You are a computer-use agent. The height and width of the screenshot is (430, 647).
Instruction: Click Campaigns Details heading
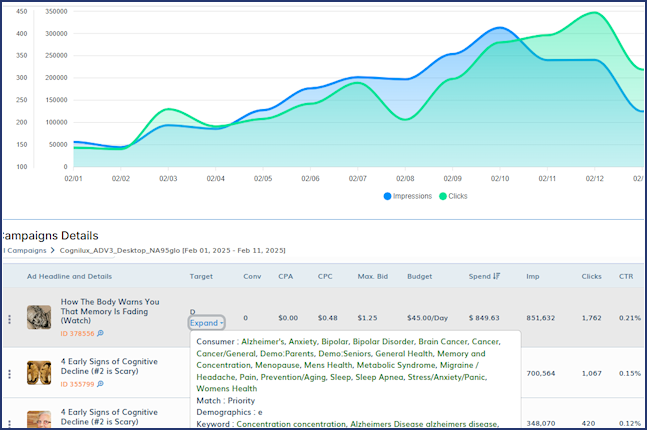pos(50,236)
